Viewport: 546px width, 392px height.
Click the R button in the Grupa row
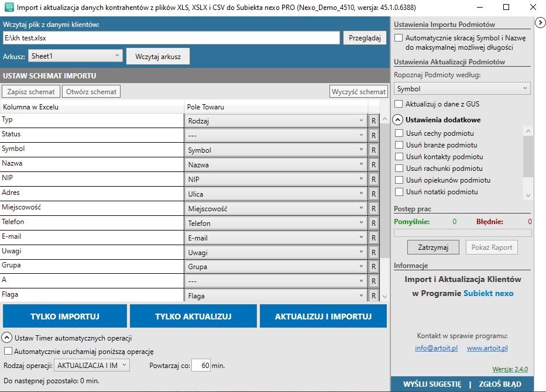pos(373,267)
